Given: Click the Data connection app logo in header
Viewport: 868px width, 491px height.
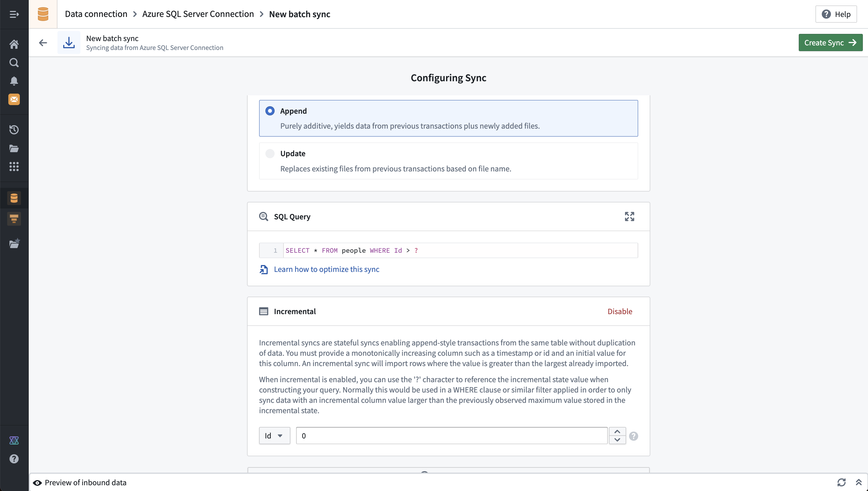Looking at the screenshot, I should click(43, 14).
